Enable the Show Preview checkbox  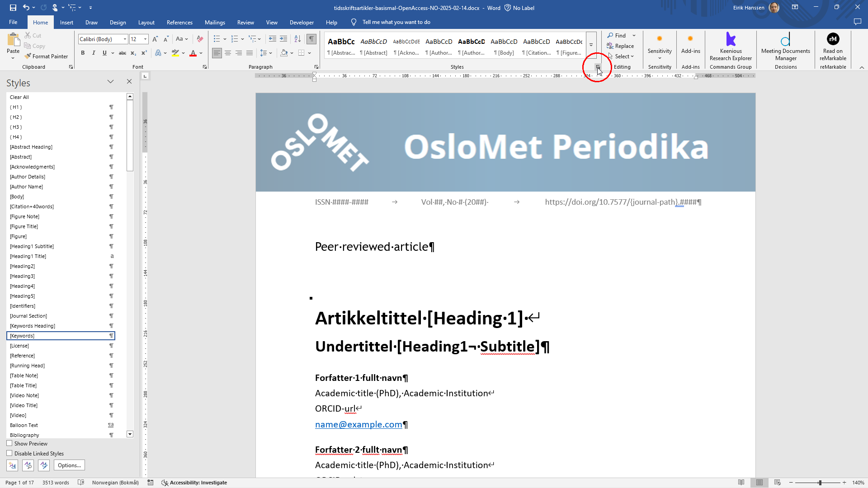9,443
